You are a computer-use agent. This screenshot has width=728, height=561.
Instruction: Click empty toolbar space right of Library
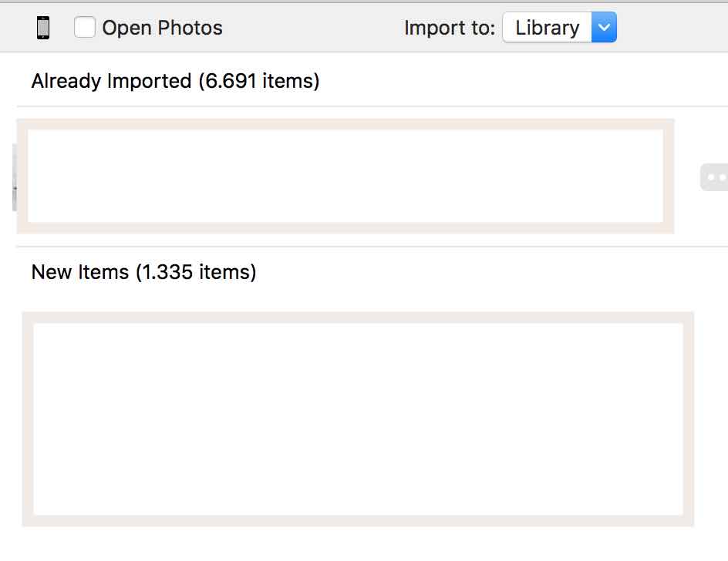(x=671, y=28)
